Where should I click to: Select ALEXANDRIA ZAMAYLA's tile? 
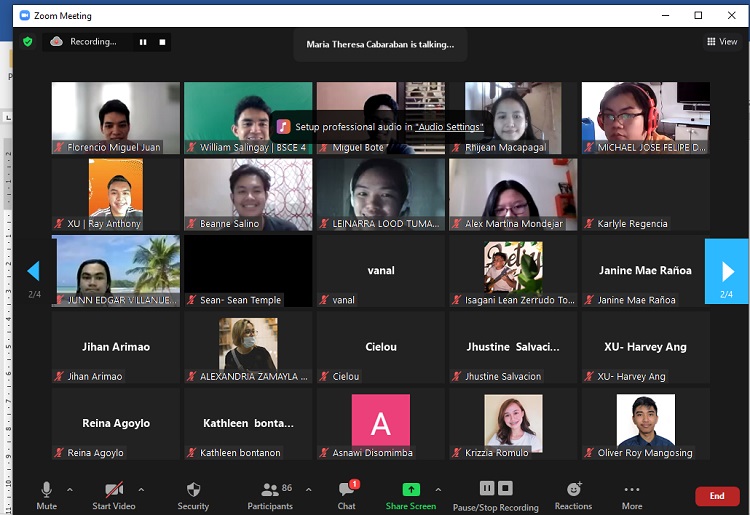click(248, 348)
